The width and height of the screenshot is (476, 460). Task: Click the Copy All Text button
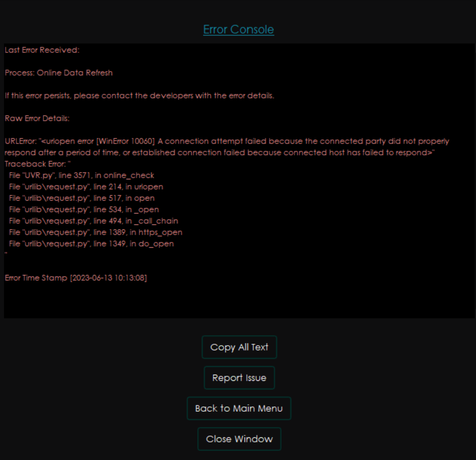pos(239,347)
